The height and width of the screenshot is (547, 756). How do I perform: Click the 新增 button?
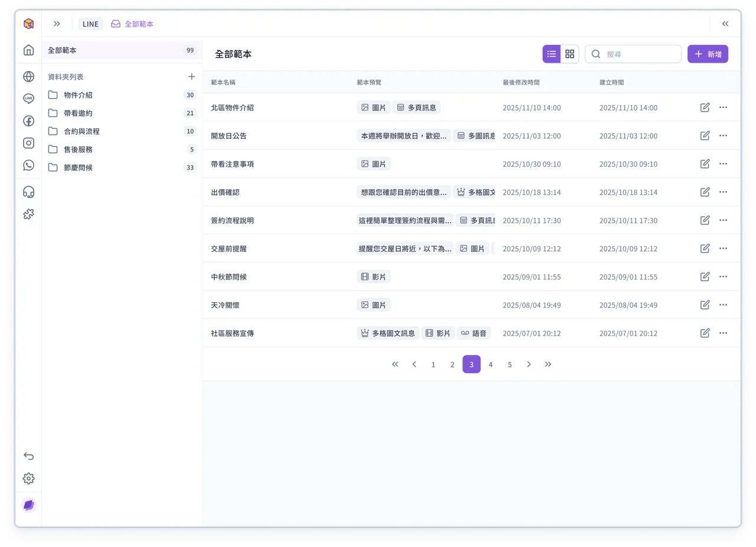point(708,54)
